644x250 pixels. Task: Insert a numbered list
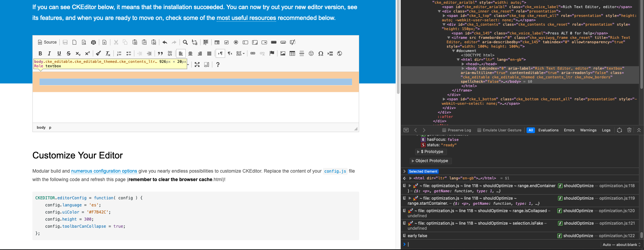(x=119, y=53)
